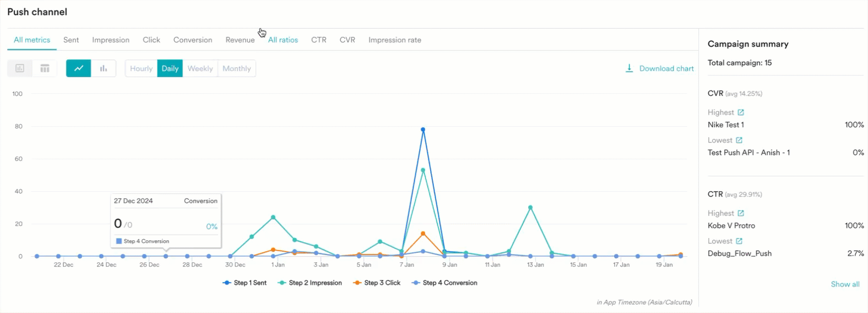
Task: Open lowest CTR campaign external link icon
Action: tap(739, 241)
